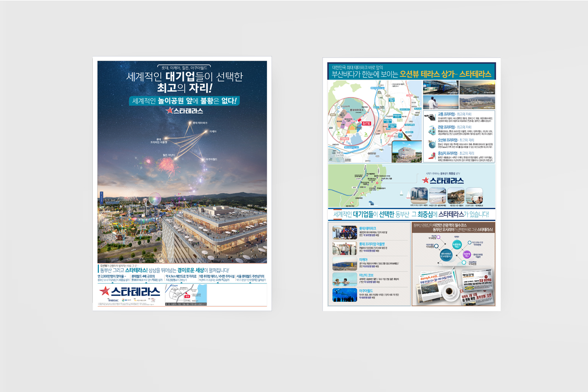The image size is (588, 392).
Task: Open the 롯데 테마파크 list thumbnail
Action: [x=345, y=233]
